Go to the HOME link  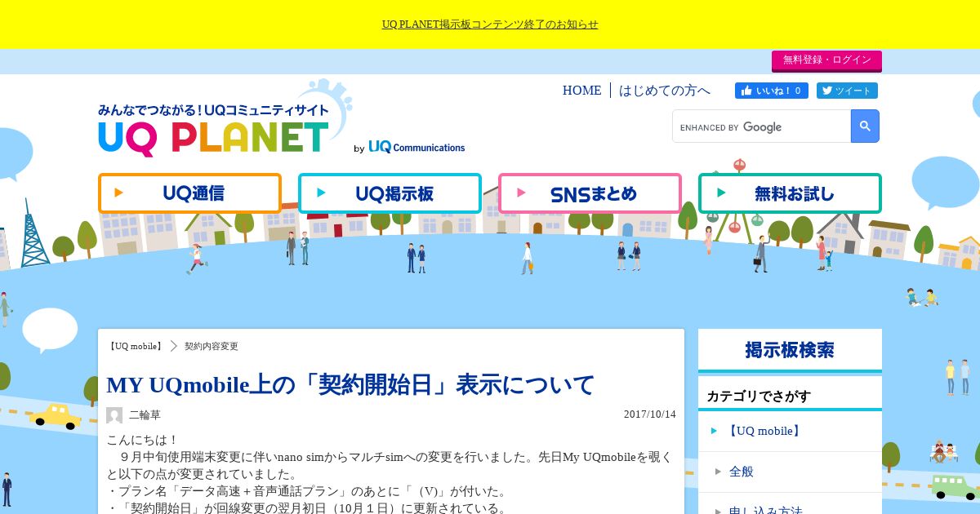581,91
